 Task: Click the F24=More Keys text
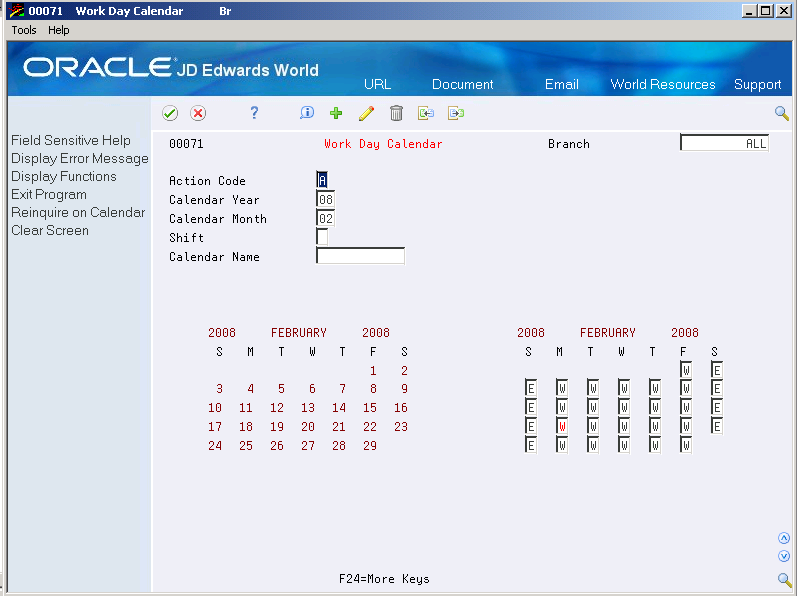(x=384, y=579)
